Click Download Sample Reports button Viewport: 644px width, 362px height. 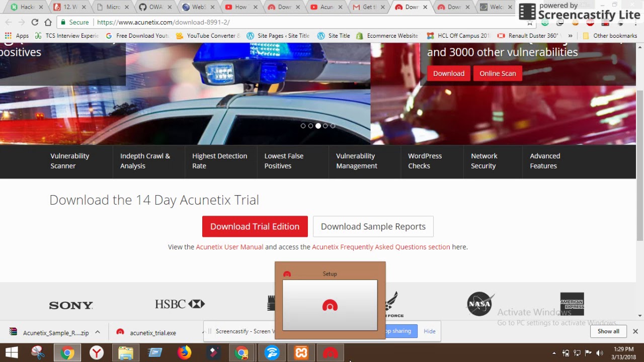pos(373,226)
